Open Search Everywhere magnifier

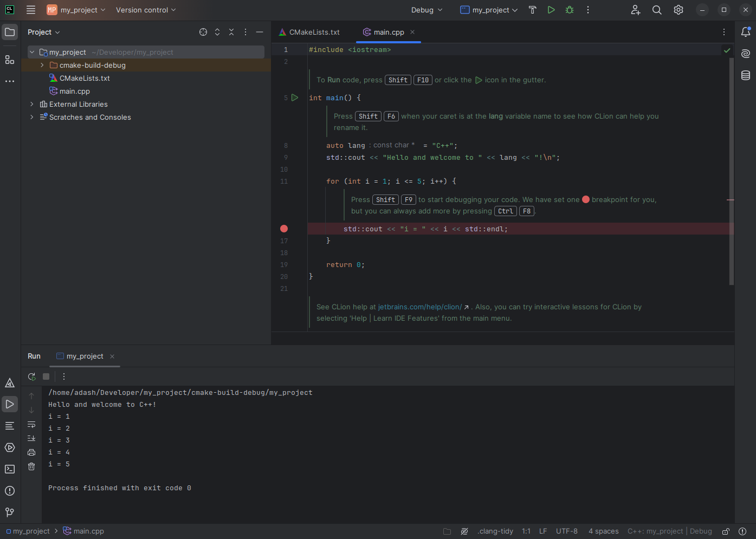[657, 10]
